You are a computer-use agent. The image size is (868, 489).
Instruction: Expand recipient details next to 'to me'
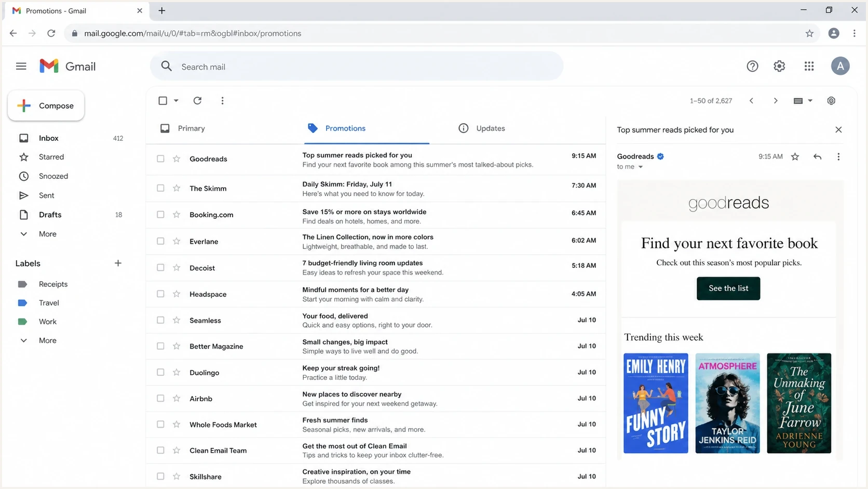pyautogui.click(x=640, y=167)
